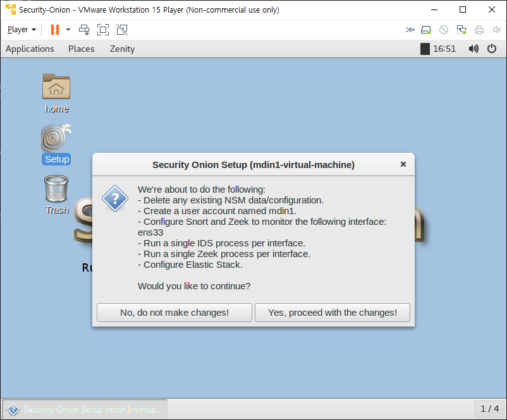507x420 pixels.
Task: Open the Places menu
Action: tap(81, 49)
